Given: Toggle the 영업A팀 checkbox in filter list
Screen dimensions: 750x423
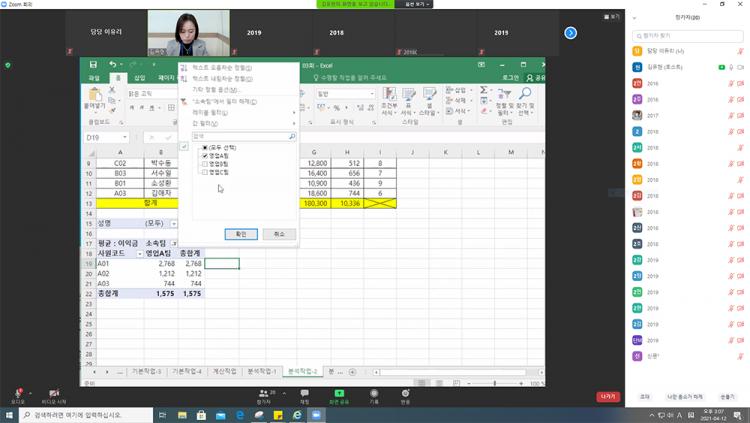Looking at the screenshot, I should tap(205, 156).
